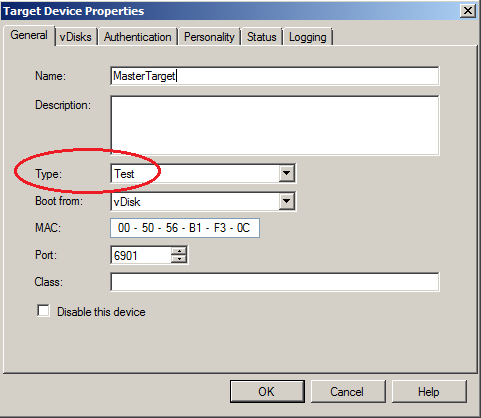This screenshot has height=418, width=481.
Task: Switch to the vDisks tab
Action: [x=76, y=37]
